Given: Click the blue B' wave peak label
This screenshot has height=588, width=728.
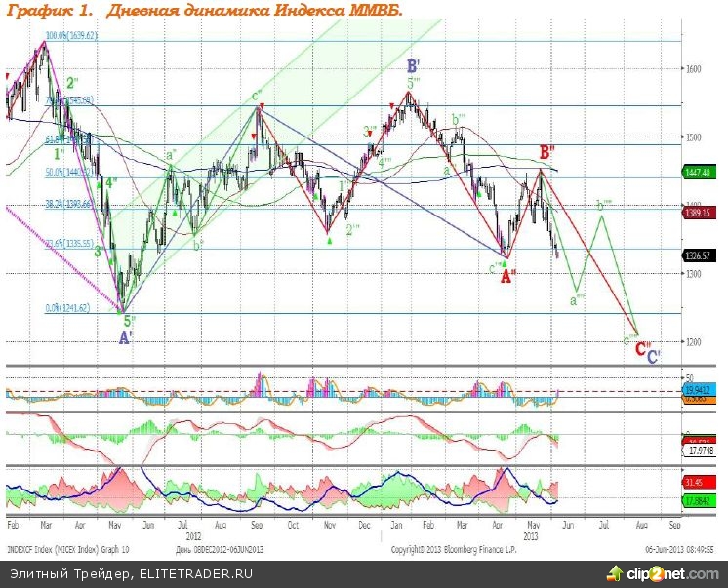Looking at the screenshot, I should coord(414,66).
